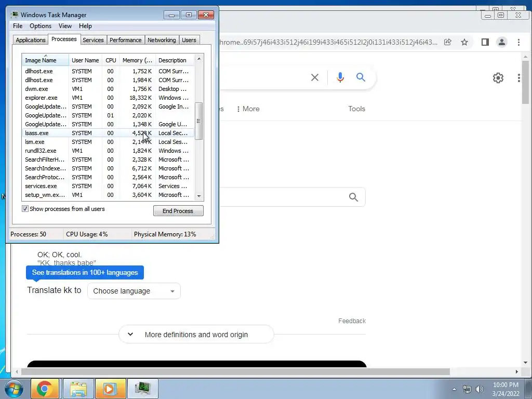Switch to the Performance tab
Image resolution: width=532 pixels, height=399 pixels.
pos(125,40)
